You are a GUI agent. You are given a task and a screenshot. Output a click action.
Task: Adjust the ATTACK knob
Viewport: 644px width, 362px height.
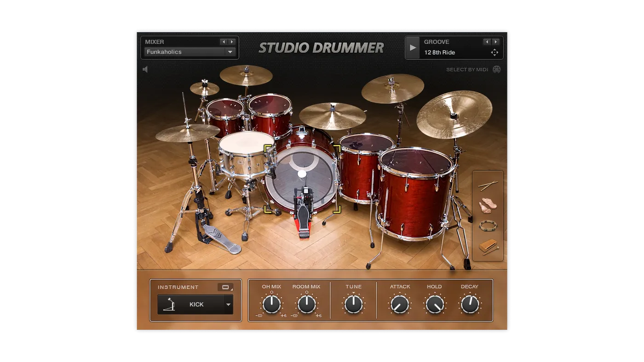point(400,304)
